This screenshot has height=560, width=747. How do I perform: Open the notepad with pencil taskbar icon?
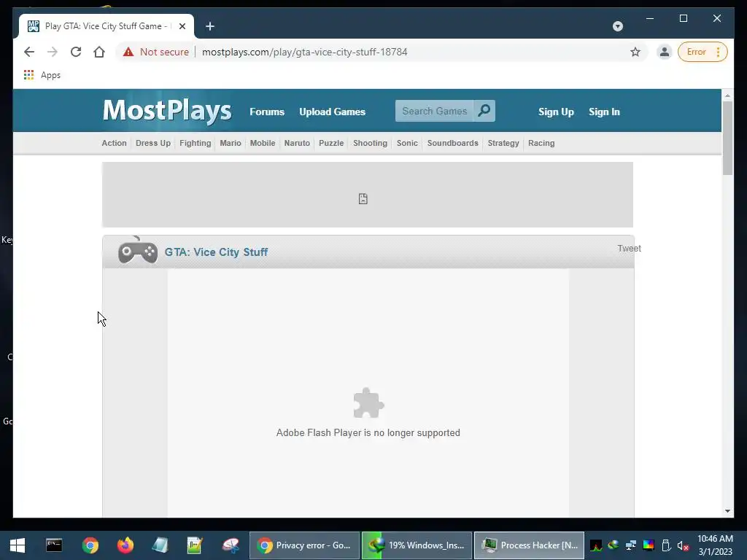click(x=195, y=545)
